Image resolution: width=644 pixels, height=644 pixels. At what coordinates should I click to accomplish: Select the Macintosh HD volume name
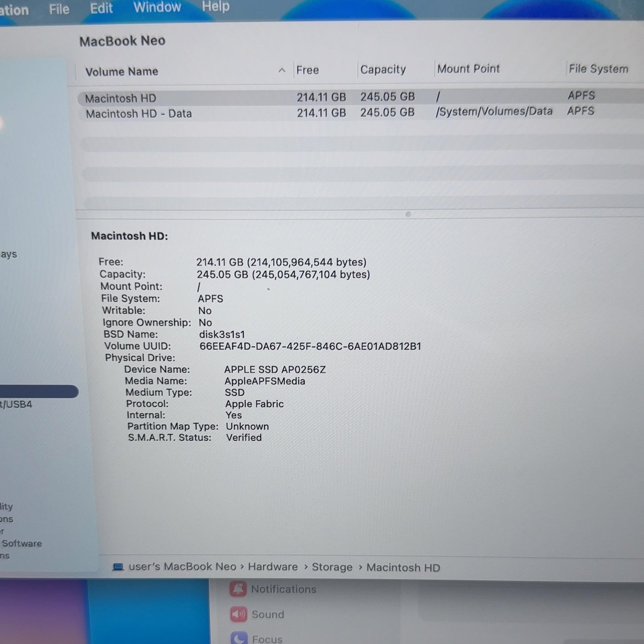[x=121, y=98]
